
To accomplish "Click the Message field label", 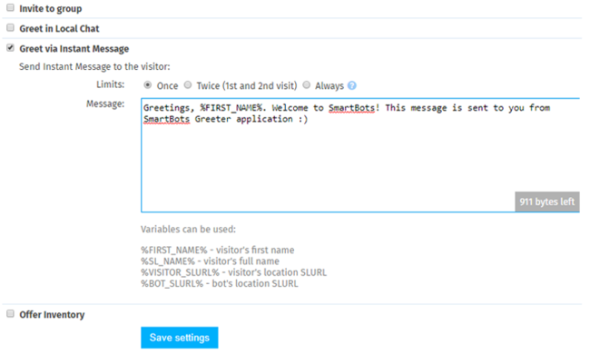I will (105, 103).
